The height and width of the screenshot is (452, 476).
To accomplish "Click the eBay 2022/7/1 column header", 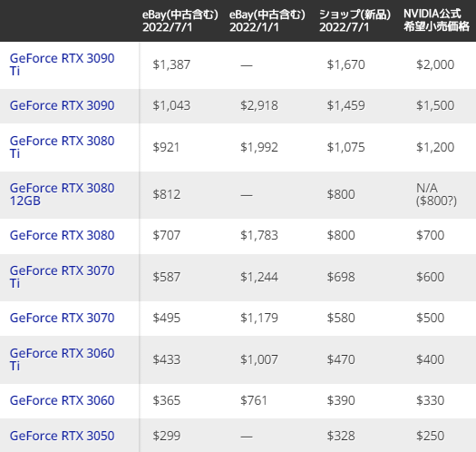I will (x=180, y=21).
